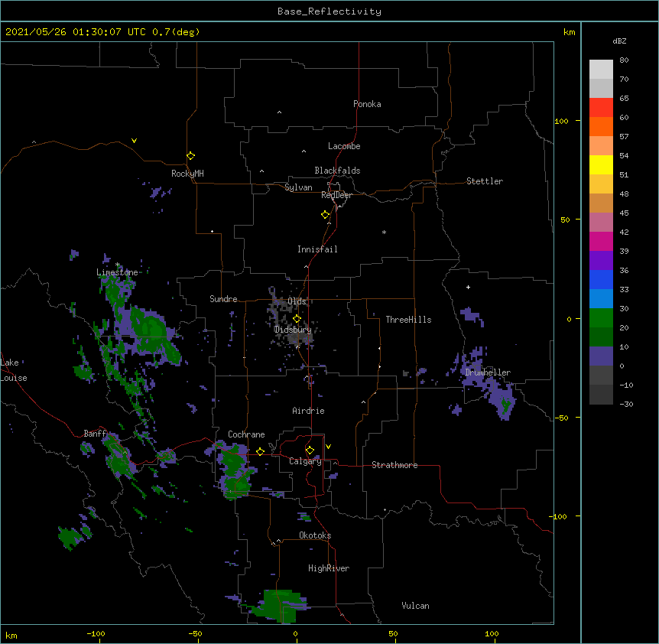Click the Innisfail city label
This screenshot has width=659, height=644.
(x=317, y=249)
